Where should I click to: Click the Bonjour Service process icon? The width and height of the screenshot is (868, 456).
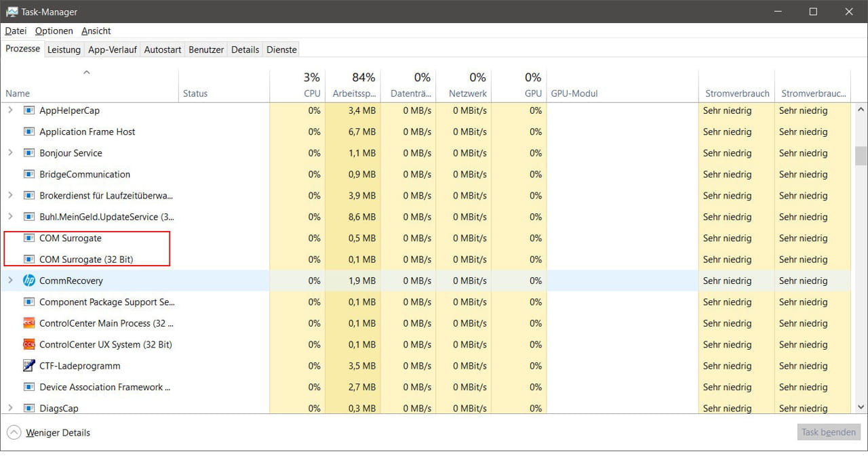[x=28, y=153]
